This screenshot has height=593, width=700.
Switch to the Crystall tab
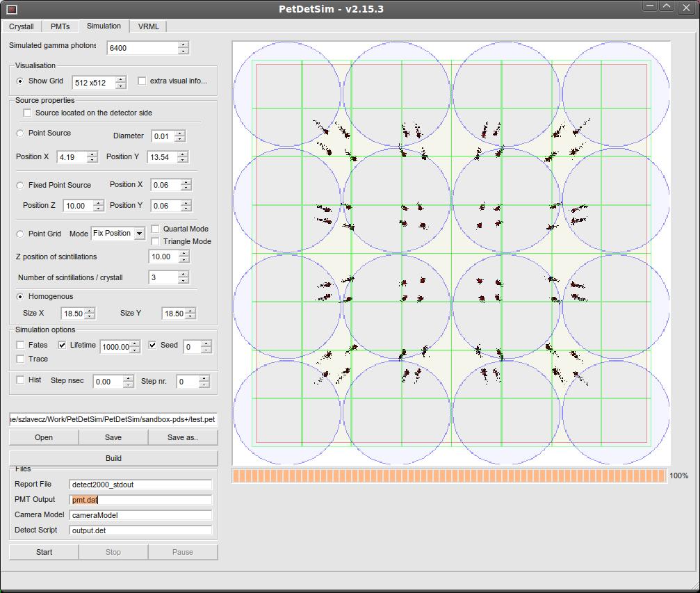pyautogui.click(x=21, y=26)
